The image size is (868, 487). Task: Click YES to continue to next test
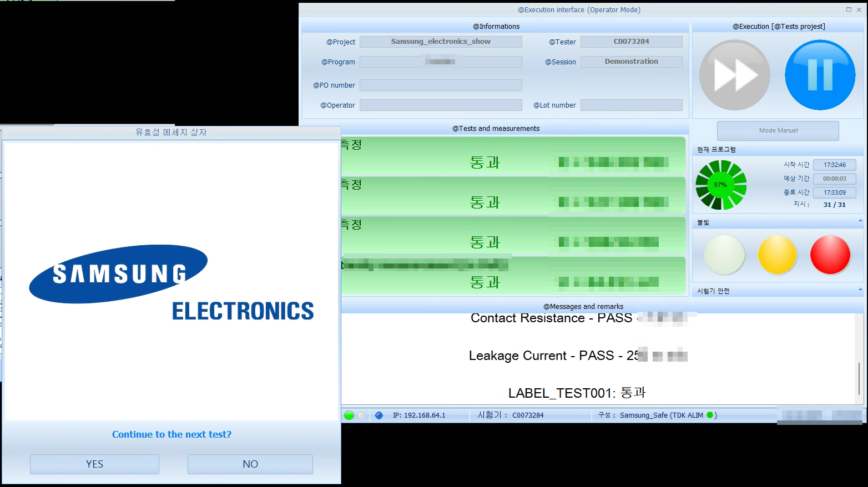94,464
